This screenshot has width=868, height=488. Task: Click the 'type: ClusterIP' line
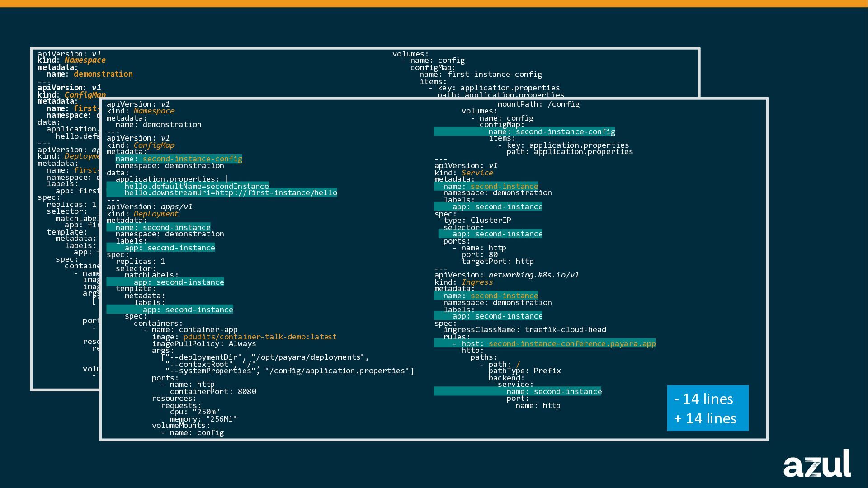(477, 220)
